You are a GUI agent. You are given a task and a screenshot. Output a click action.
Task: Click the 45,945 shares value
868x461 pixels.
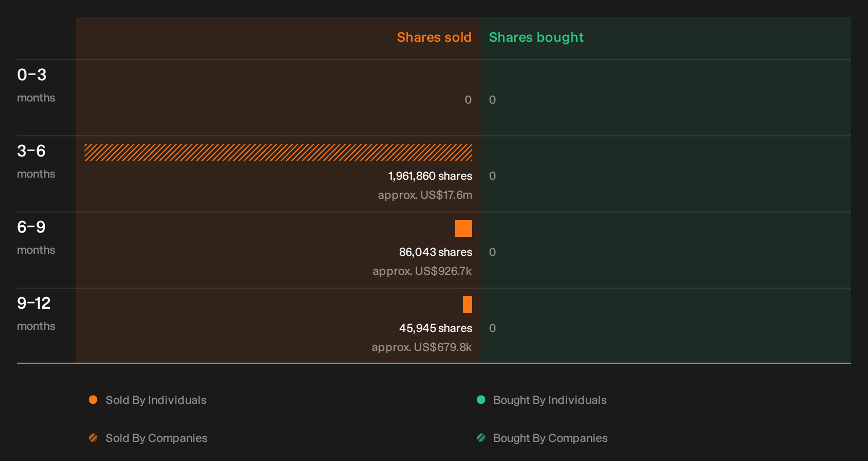[x=436, y=328]
